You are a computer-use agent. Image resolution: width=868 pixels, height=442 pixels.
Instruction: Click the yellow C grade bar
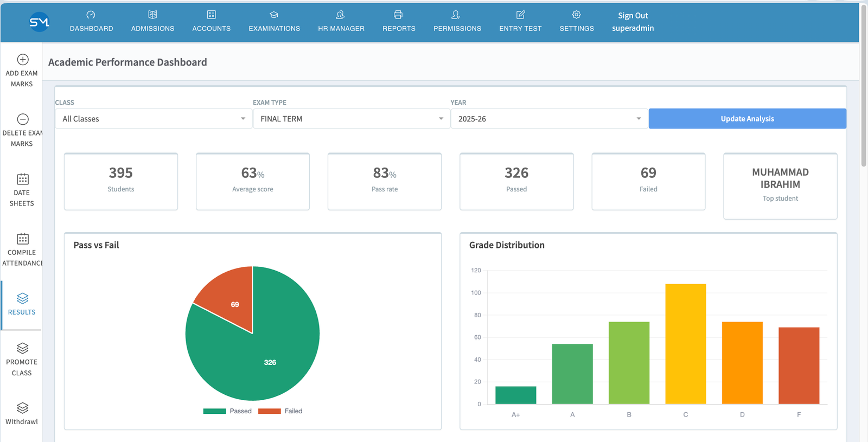click(686, 344)
